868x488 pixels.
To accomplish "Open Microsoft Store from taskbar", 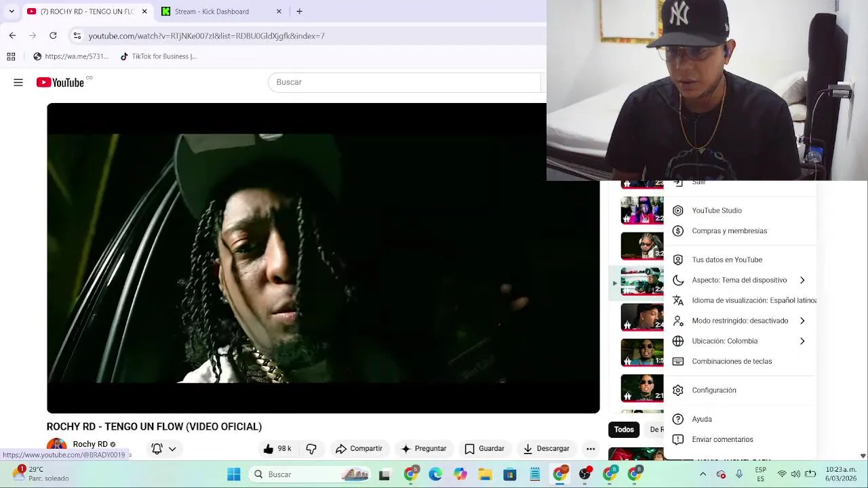I will point(510,474).
